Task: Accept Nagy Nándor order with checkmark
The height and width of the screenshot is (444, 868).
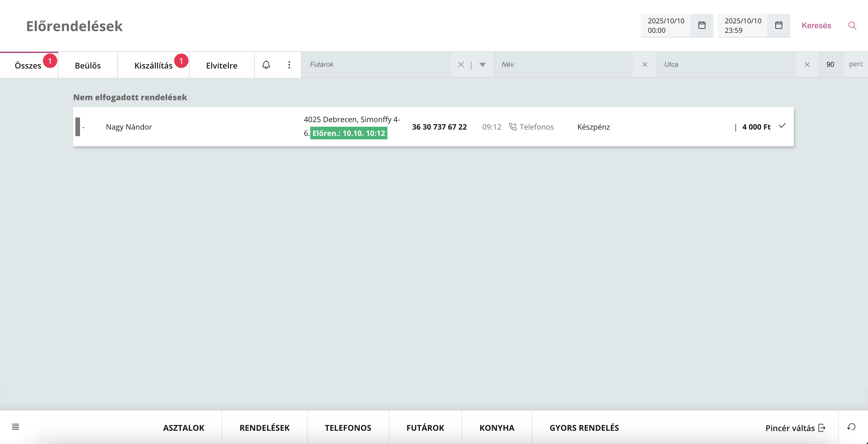Action: click(x=782, y=126)
